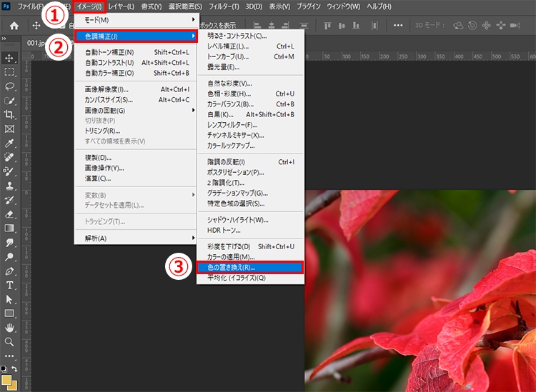This screenshot has width=536, height=392.
Task: Open the レイヤー(L) menu
Action: pyautogui.click(x=121, y=6)
